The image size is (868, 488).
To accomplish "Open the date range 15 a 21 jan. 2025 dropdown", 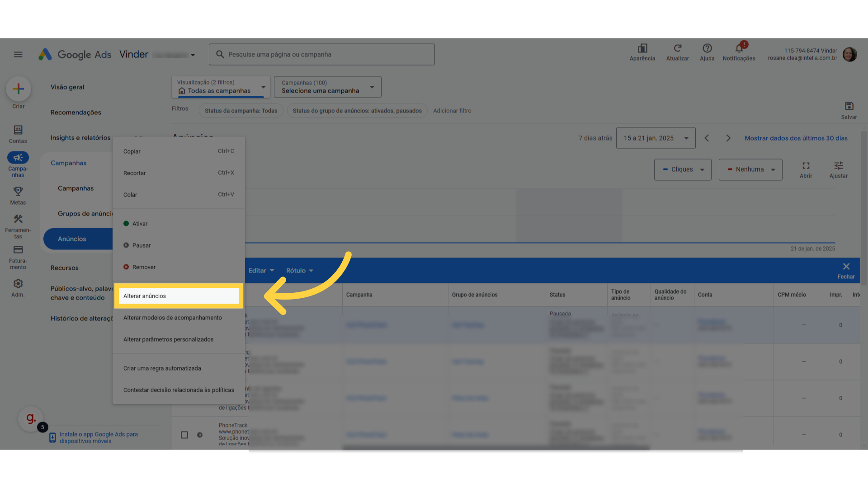I will tap(656, 138).
